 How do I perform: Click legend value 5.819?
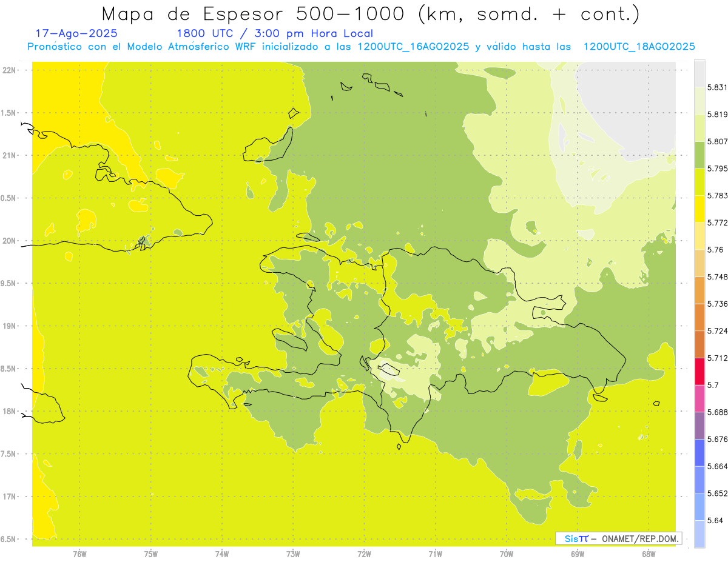click(717, 114)
